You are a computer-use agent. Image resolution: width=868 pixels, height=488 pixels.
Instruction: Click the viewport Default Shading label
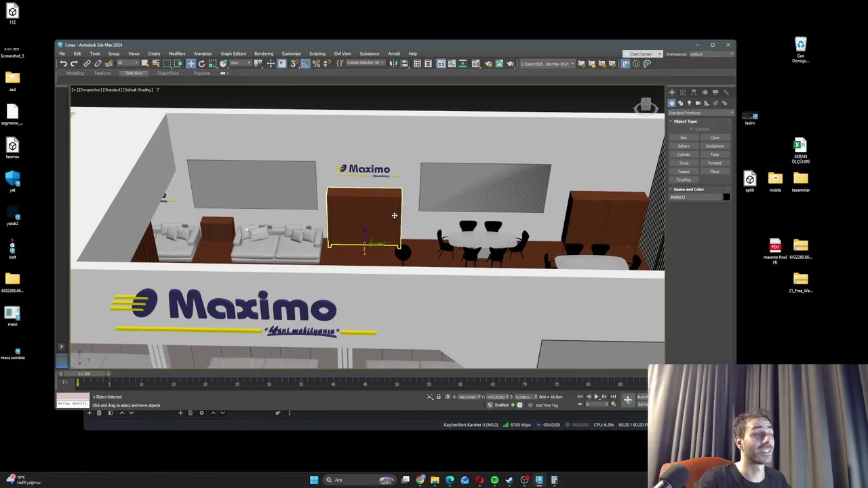pyautogui.click(x=138, y=89)
